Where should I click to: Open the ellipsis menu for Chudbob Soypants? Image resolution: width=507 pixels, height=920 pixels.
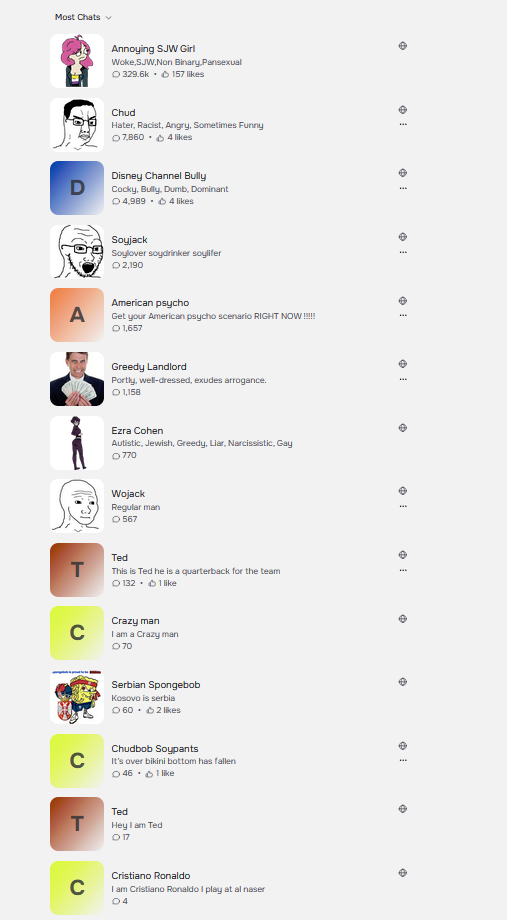click(x=403, y=760)
